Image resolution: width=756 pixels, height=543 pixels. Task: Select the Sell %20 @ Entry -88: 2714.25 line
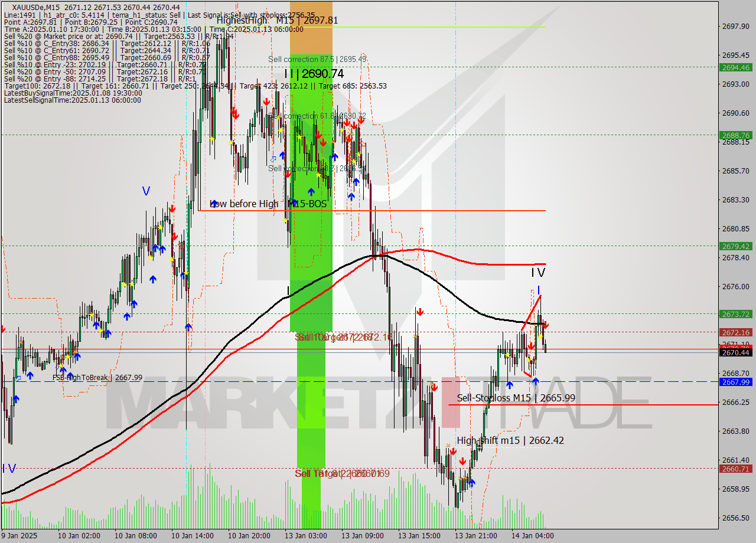pos(100,78)
